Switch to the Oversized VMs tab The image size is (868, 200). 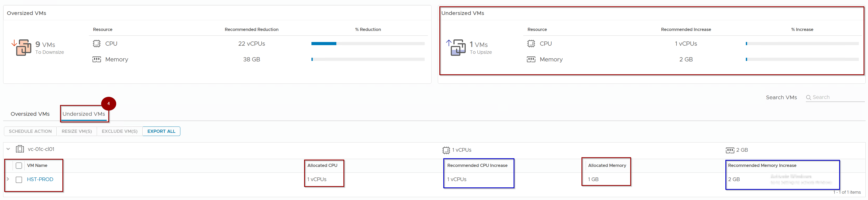click(30, 114)
